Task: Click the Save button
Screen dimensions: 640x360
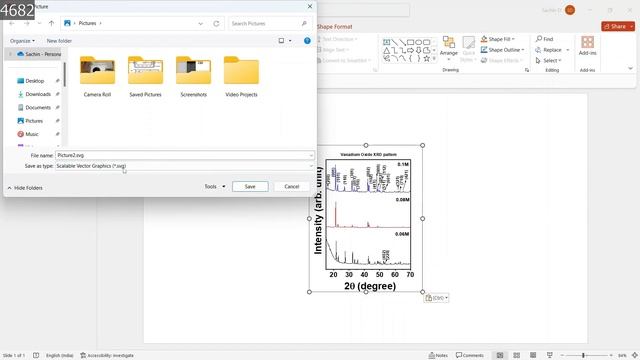Action: (250, 186)
